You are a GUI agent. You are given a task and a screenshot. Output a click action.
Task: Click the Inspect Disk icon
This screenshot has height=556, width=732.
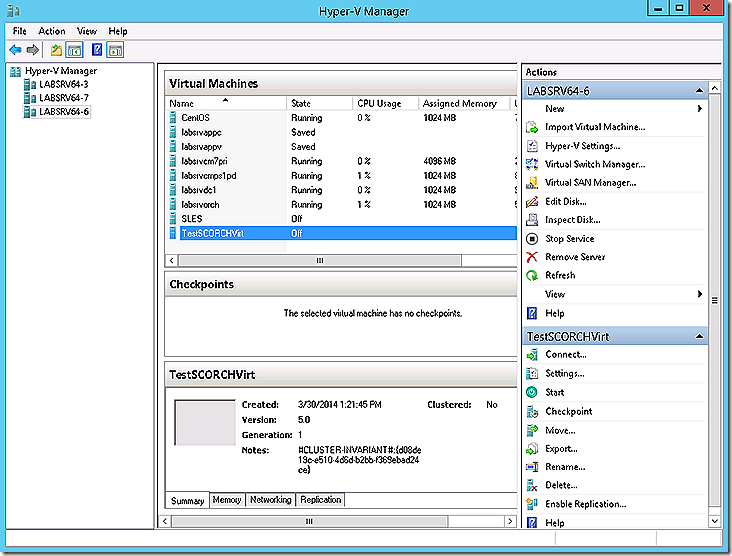point(532,219)
